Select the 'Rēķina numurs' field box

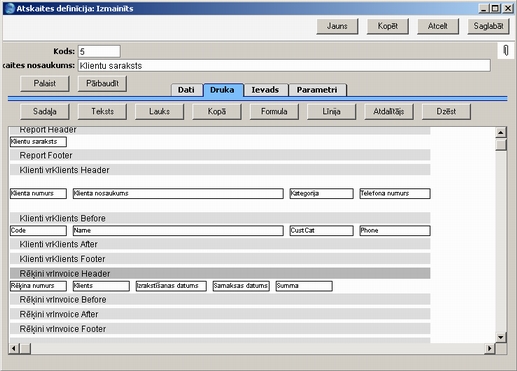(38, 286)
